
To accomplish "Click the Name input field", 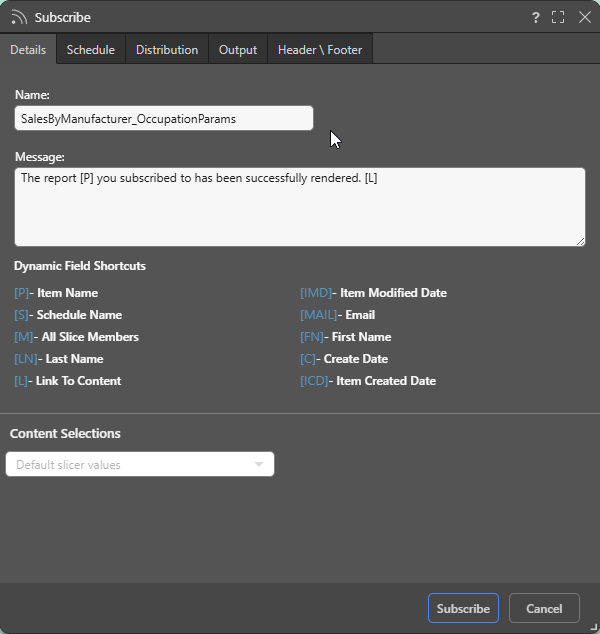I will [164, 118].
